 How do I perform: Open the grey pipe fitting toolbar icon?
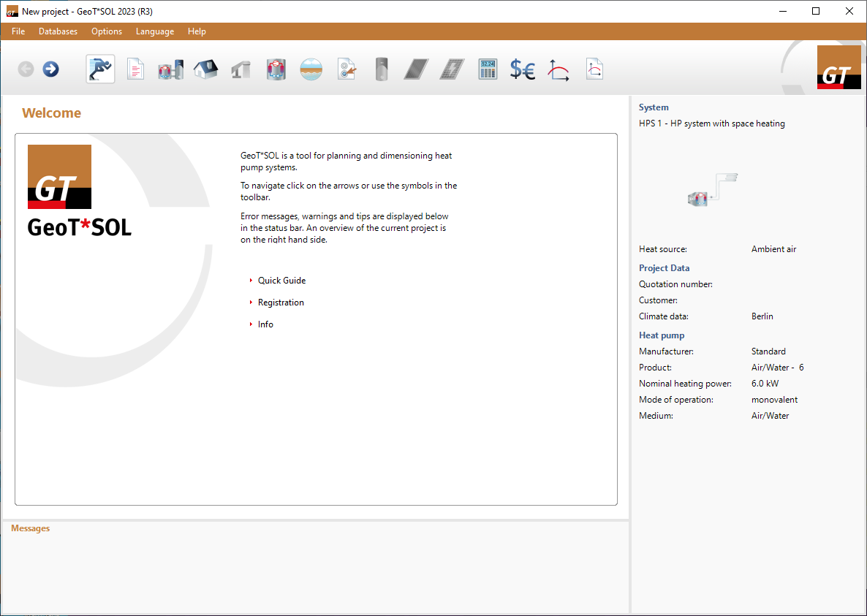(241, 70)
